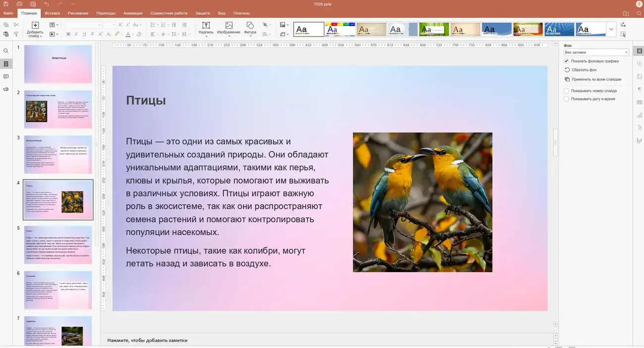Apply bold formatting with the Ж icon
Screen dimensions: 644x348
67,34
